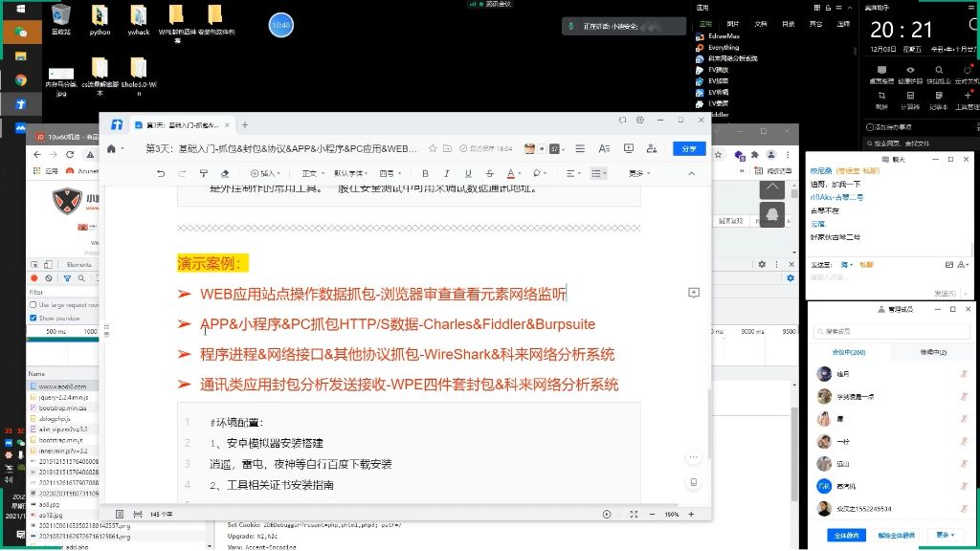Select the 文档 tab in launcher
The height and width of the screenshot is (551, 980).
[x=761, y=24]
